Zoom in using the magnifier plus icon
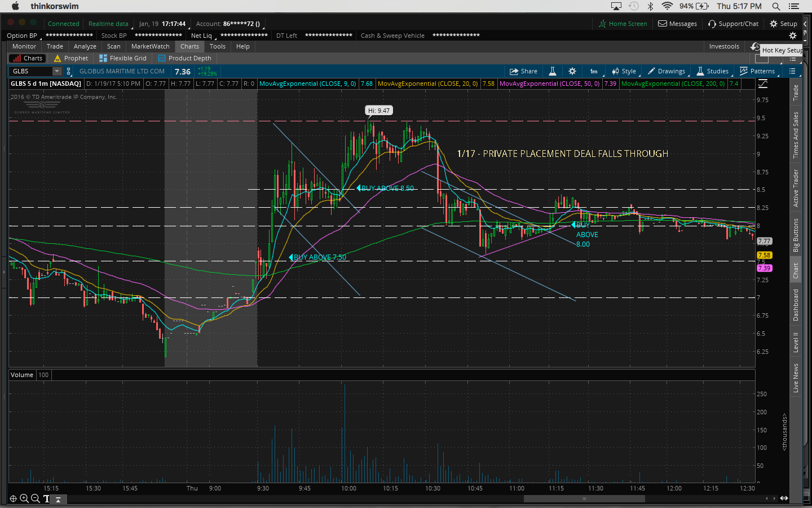The image size is (812, 508). point(24,498)
